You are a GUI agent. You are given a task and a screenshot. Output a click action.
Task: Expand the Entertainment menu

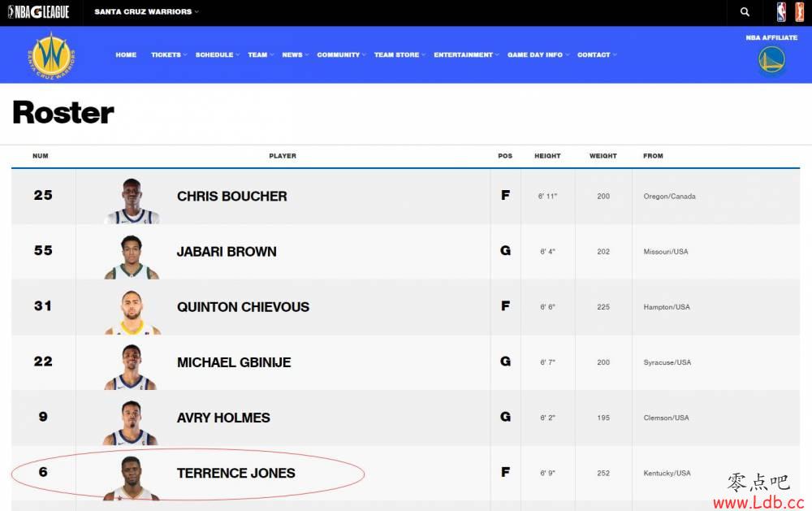click(466, 54)
